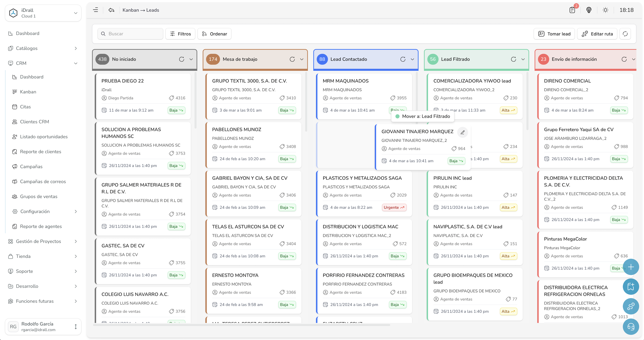Click the undo arrow next to Kanban breadcrumb
The image size is (644, 340).
pos(111,10)
